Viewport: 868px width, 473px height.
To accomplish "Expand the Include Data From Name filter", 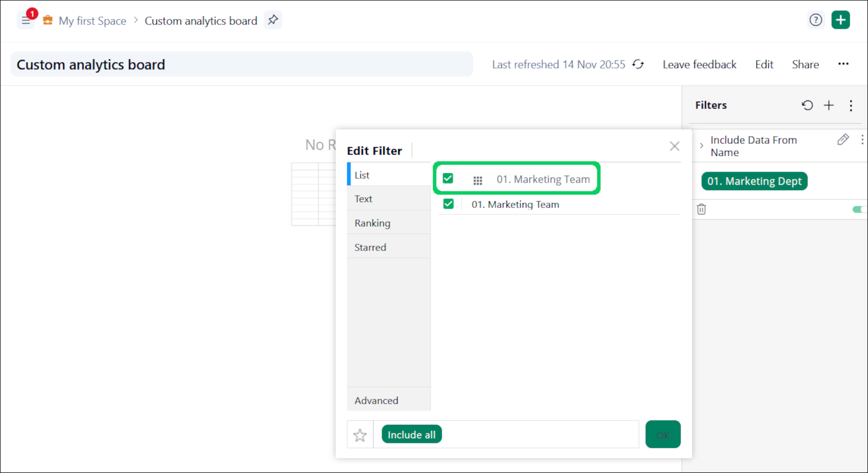I will click(x=702, y=146).
